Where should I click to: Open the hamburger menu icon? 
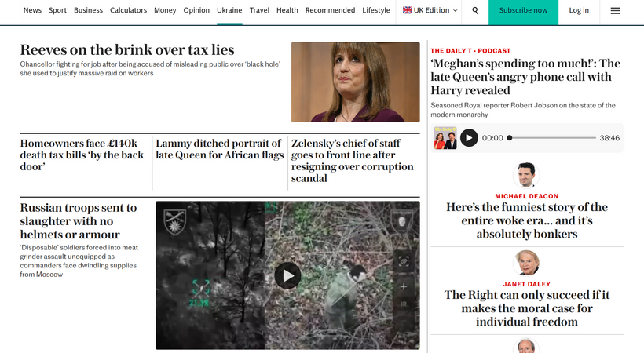[x=615, y=11]
